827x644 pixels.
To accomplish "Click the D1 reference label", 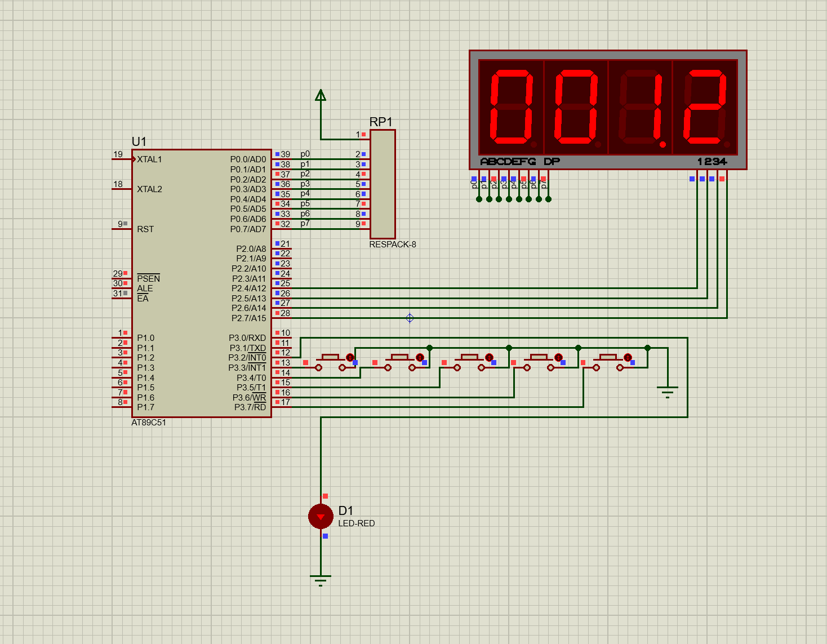I will [346, 510].
